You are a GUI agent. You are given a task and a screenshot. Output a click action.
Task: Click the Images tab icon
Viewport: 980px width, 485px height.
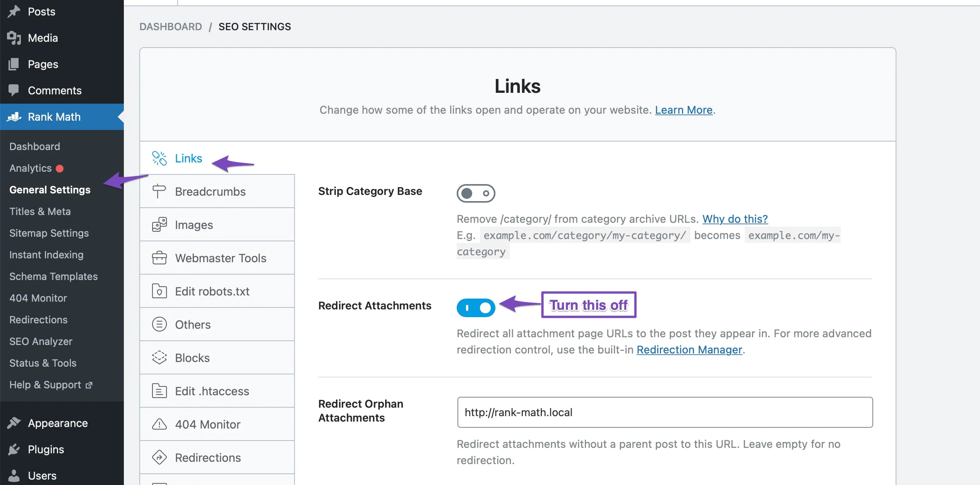coord(159,225)
